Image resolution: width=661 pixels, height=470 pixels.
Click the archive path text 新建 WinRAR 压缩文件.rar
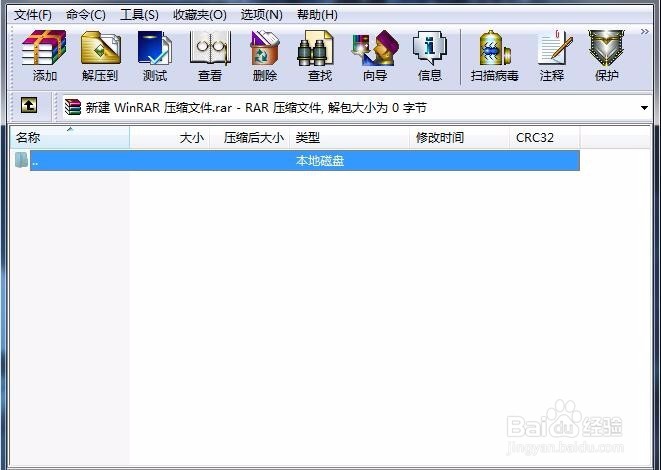(x=159, y=108)
